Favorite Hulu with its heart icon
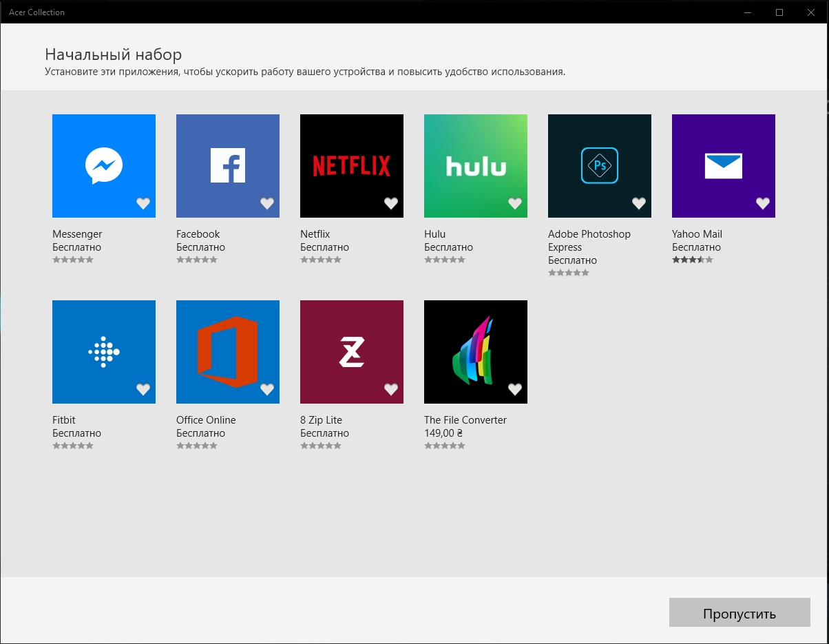This screenshot has width=829, height=644. tap(515, 203)
